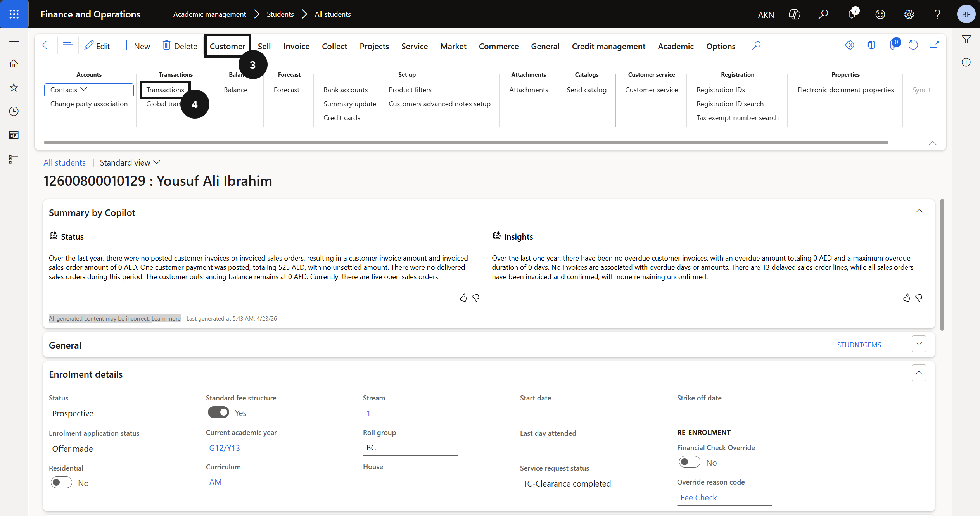Click the feedback smiley icon
The height and width of the screenshot is (516, 980).
[x=880, y=14]
